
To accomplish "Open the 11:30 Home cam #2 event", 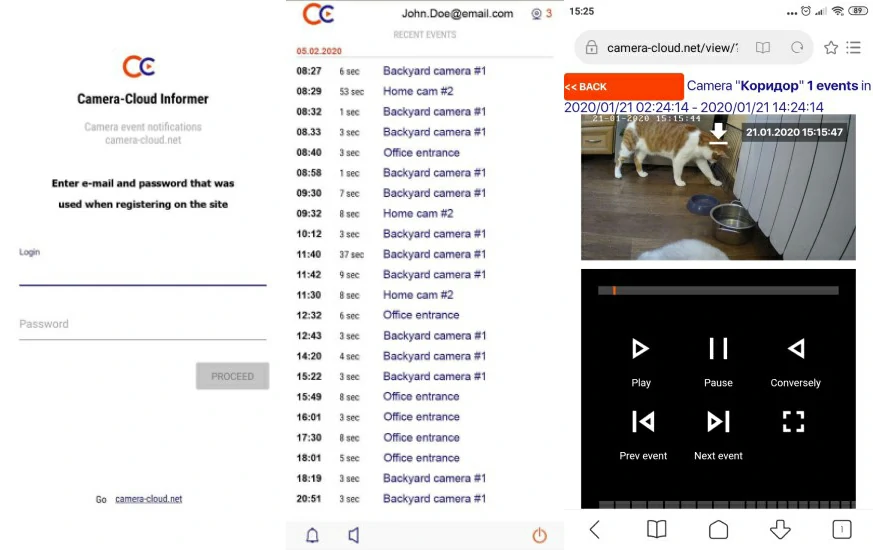I will click(375, 295).
